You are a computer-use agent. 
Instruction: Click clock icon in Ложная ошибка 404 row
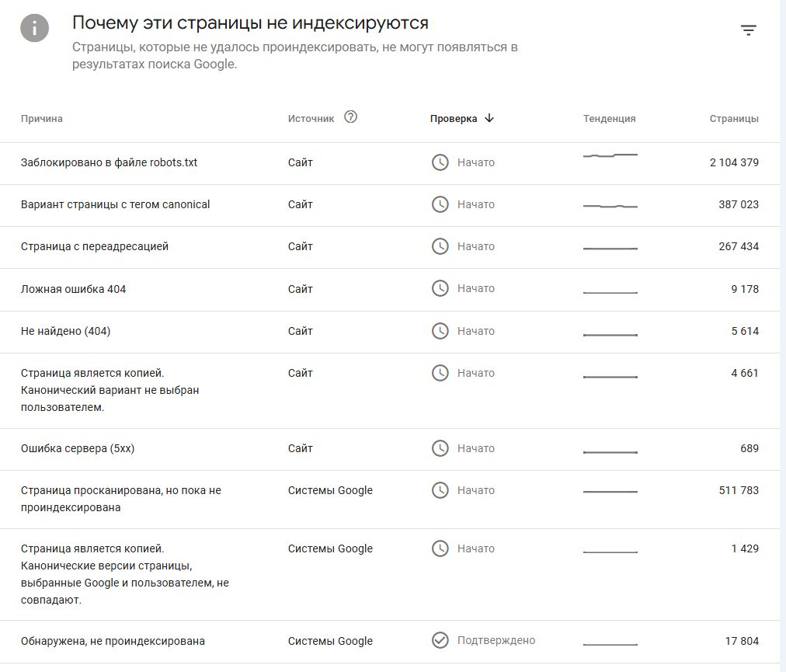[440, 288]
